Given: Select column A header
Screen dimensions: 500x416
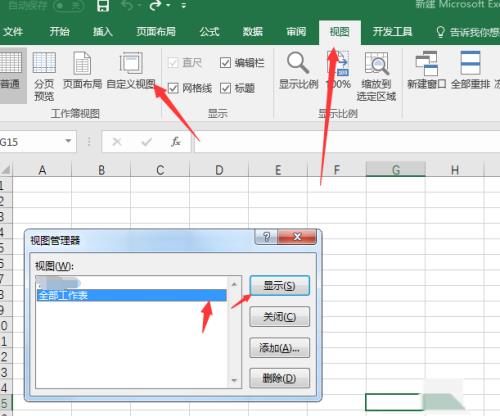Looking at the screenshot, I should tap(42, 170).
